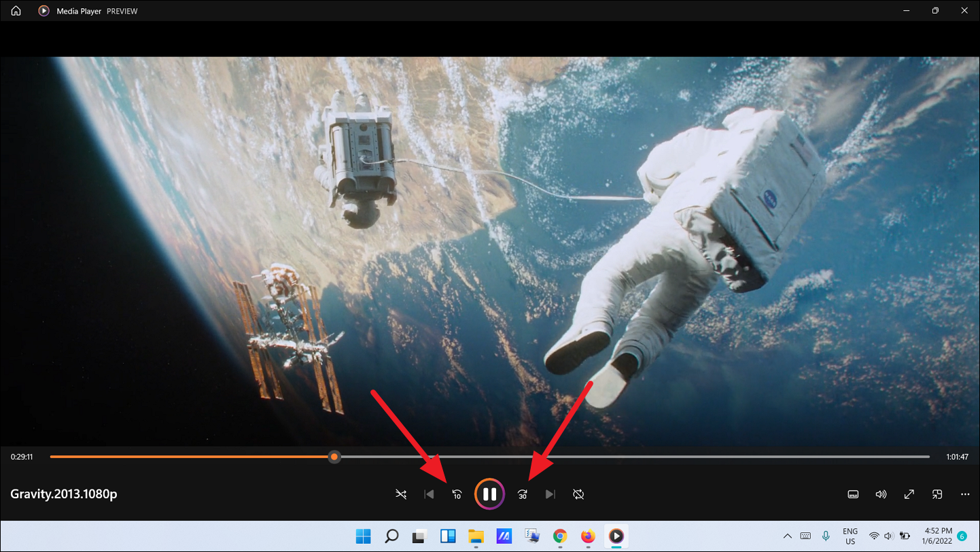
Task: Open Task View from taskbar
Action: coord(419,536)
